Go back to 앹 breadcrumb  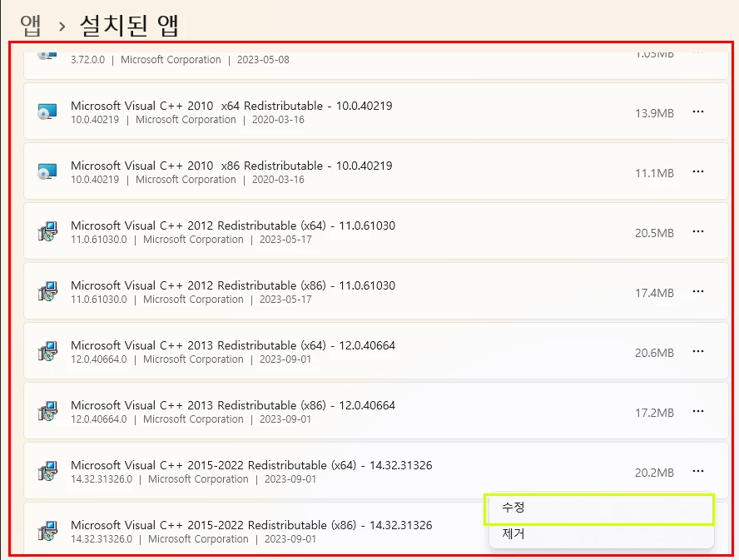click(x=31, y=26)
